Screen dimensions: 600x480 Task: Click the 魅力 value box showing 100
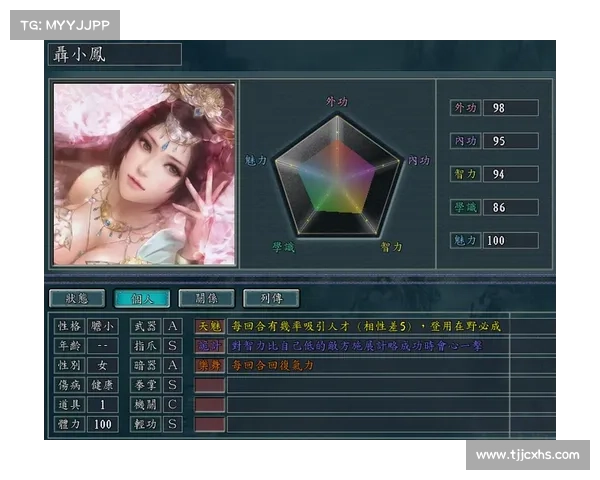(x=510, y=241)
